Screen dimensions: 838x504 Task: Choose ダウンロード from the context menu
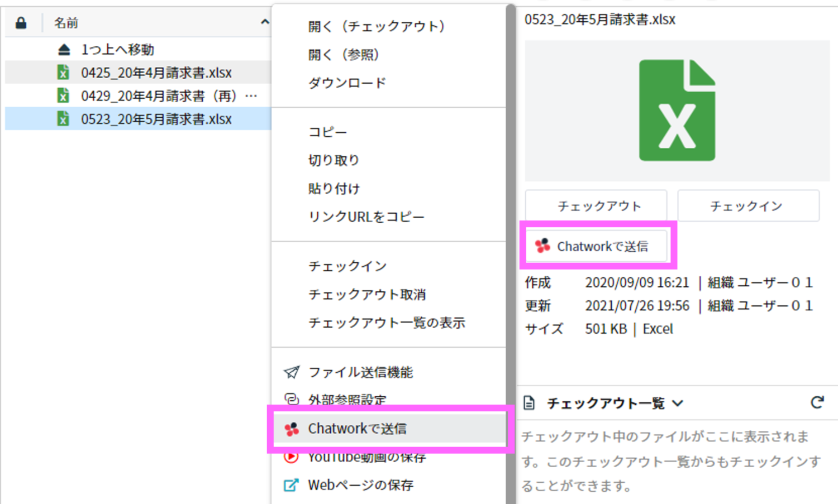pos(347,82)
